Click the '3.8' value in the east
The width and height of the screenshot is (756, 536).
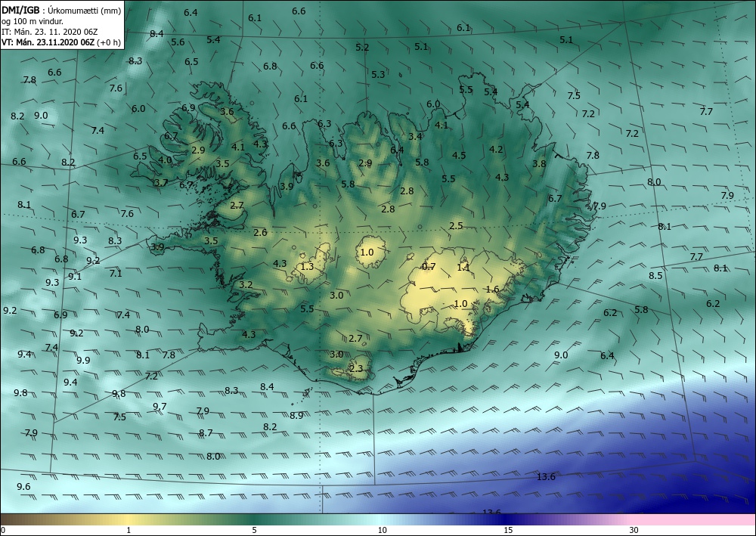coord(539,163)
